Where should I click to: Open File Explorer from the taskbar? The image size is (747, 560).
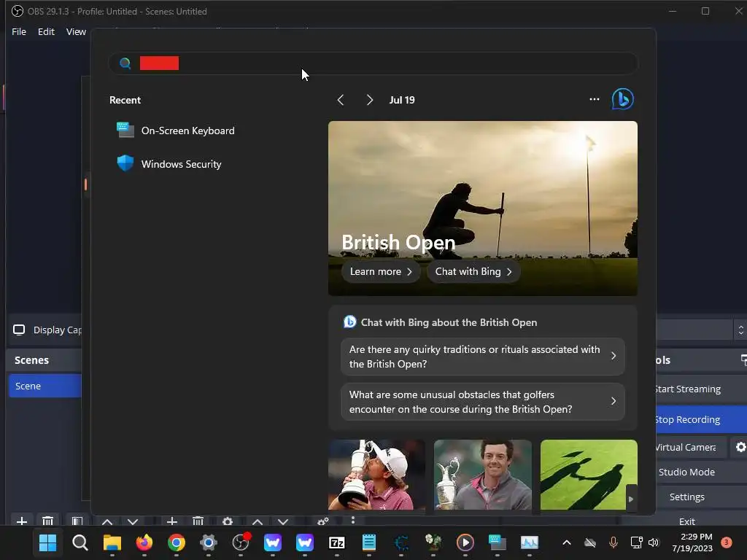pyautogui.click(x=112, y=542)
